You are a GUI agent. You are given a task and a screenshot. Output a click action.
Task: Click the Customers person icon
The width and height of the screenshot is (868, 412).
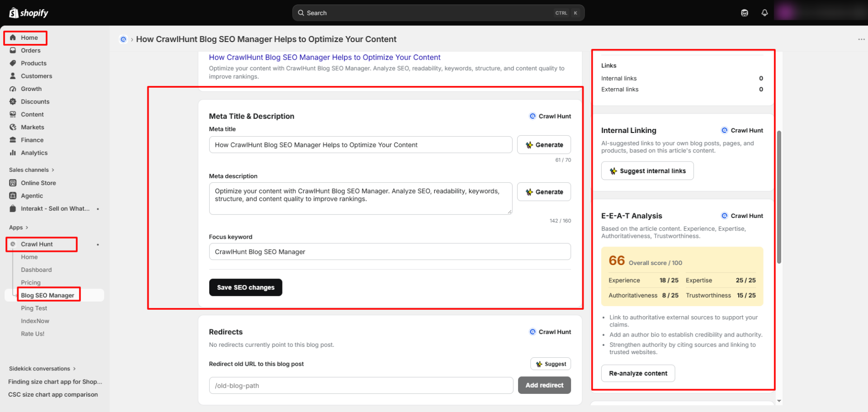(13, 76)
